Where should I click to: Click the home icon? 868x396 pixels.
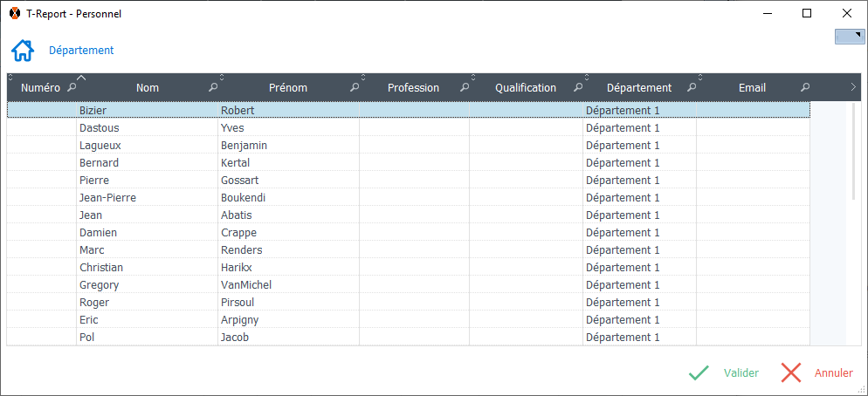[x=23, y=51]
